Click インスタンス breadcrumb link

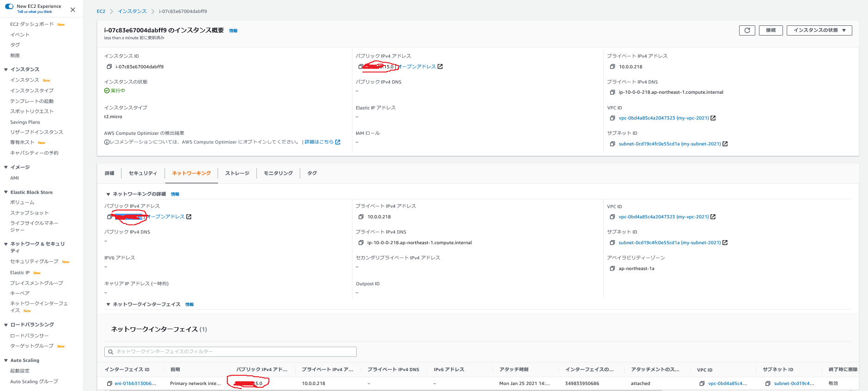tap(132, 11)
